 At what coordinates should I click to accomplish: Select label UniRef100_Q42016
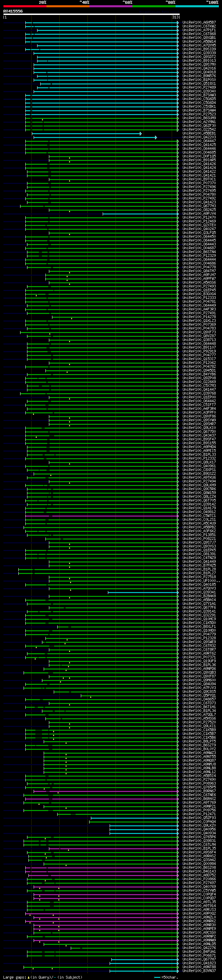[199, 68]
